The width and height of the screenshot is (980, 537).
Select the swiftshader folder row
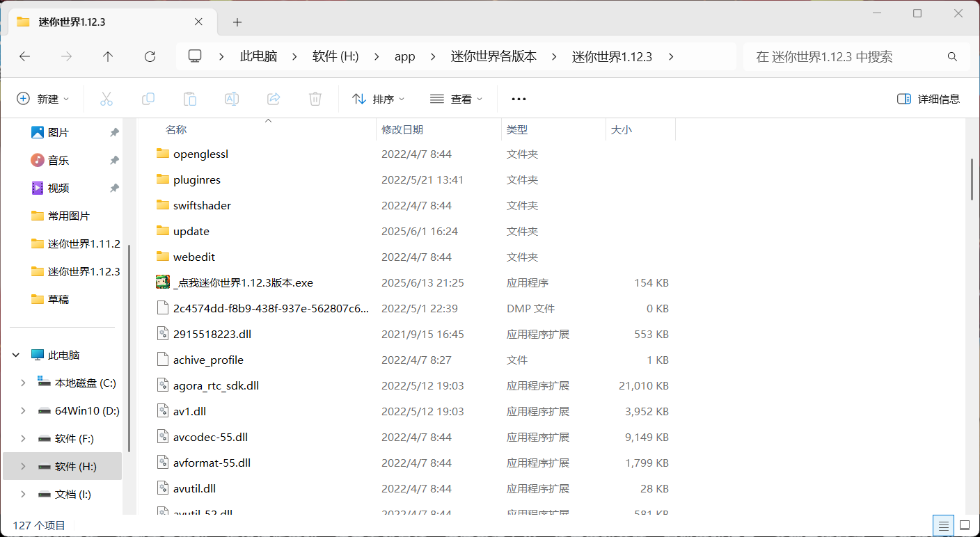(414, 205)
